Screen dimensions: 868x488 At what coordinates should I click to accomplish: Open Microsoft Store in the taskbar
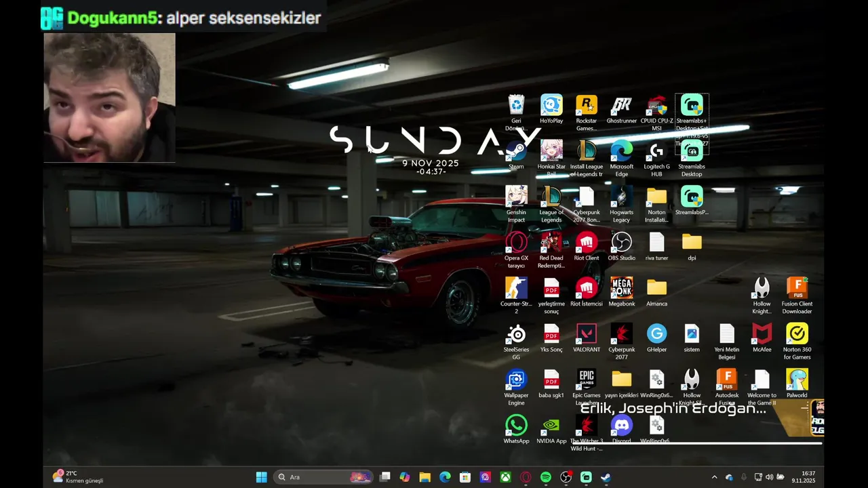pos(465,477)
